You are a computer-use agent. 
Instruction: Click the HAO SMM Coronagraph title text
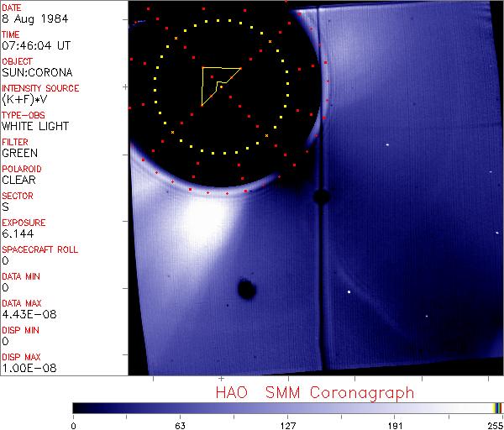pyautogui.click(x=315, y=393)
